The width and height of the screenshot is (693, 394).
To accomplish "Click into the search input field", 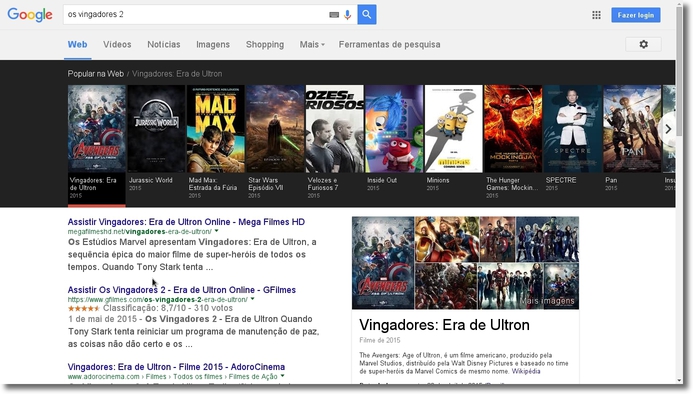I will (197, 15).
